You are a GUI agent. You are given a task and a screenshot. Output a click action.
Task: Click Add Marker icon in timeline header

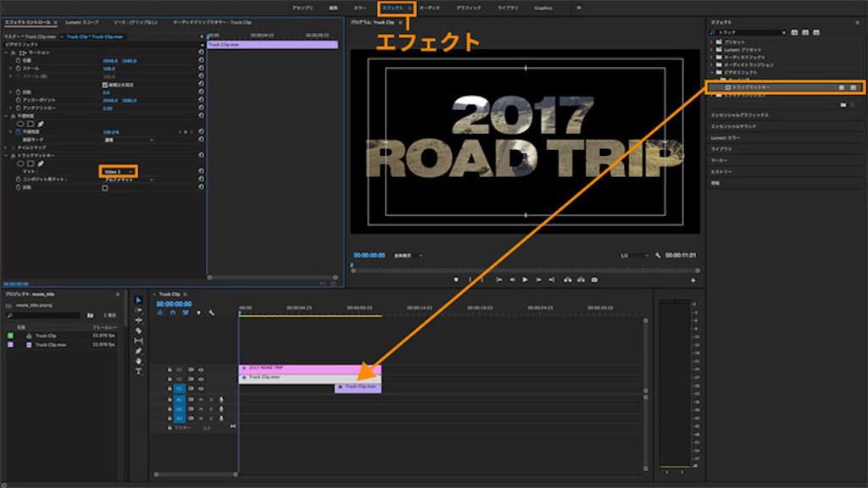[198, 313]
